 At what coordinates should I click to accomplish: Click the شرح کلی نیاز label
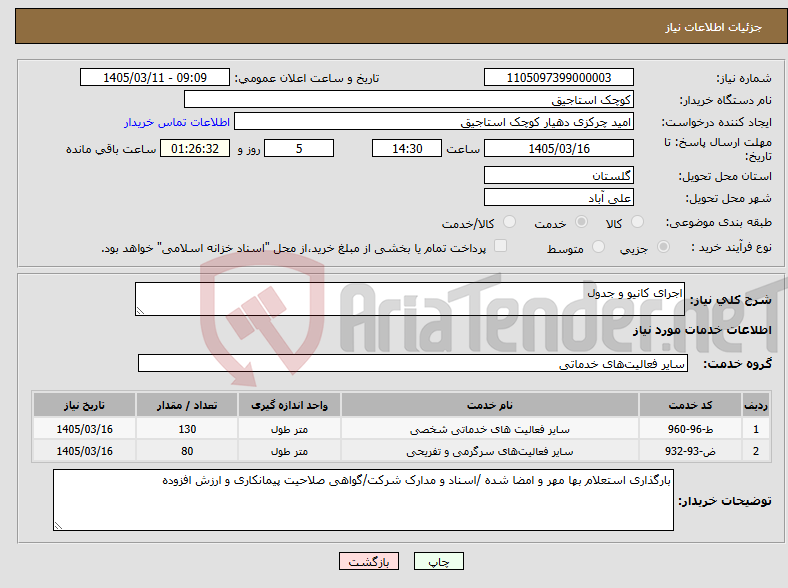click(x=730, y=300)
